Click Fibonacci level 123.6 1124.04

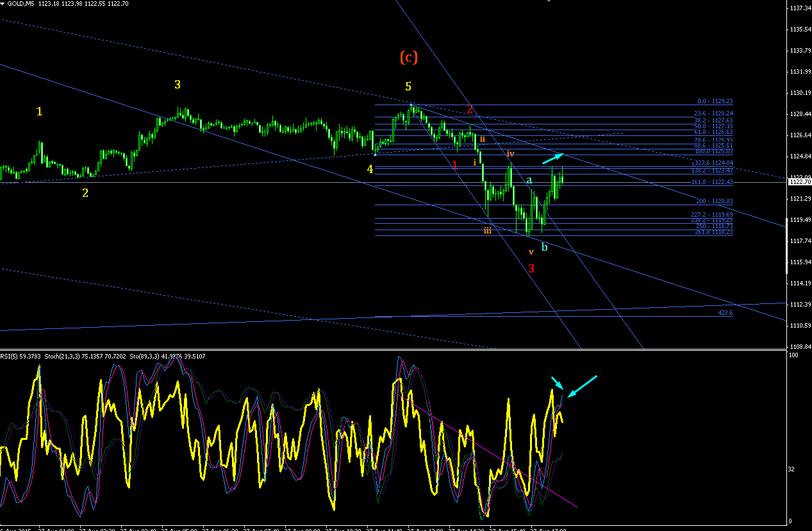tap(713, 163)
